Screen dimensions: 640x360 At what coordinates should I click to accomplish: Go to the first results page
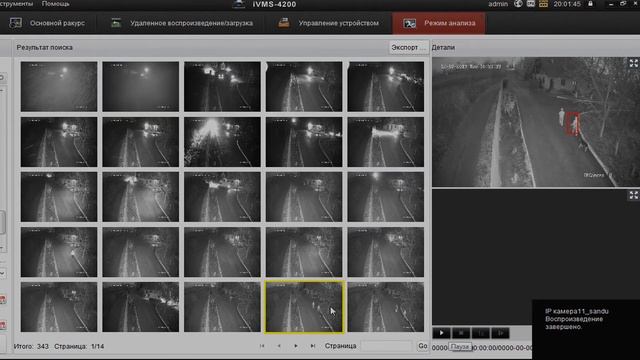pos(262,346)
